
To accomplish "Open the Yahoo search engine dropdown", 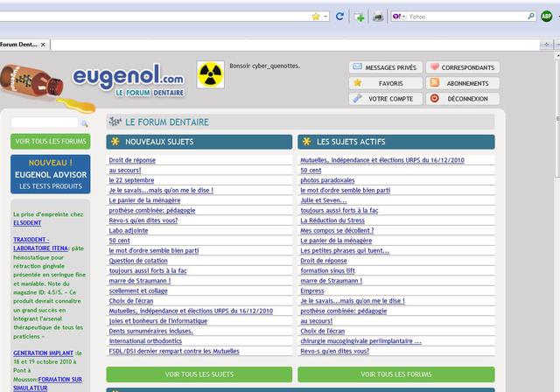I will pos(400,17).
